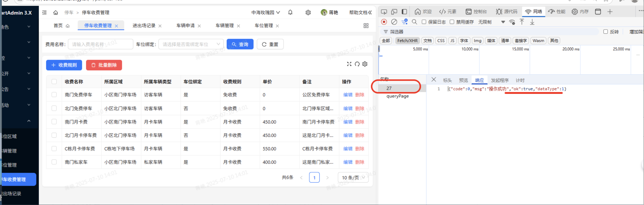Select the 南门免费停车 row checkbox
644x205 pixels.
click(x=54, y=95)
